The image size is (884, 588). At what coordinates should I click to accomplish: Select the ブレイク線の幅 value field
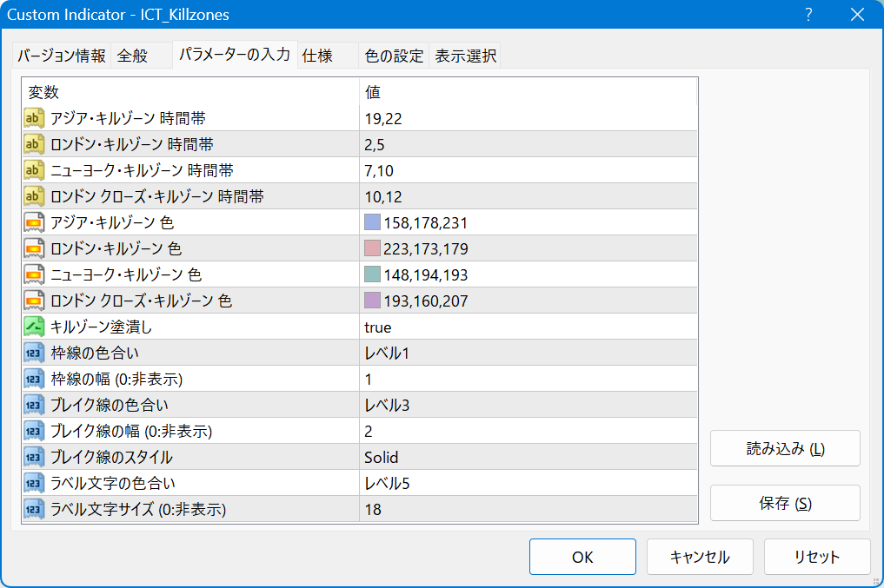(x=528, y=432)
